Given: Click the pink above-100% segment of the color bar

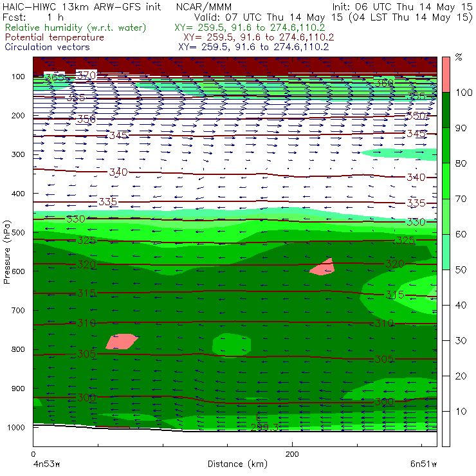Looking at the screenshot, I should (446, 75).
